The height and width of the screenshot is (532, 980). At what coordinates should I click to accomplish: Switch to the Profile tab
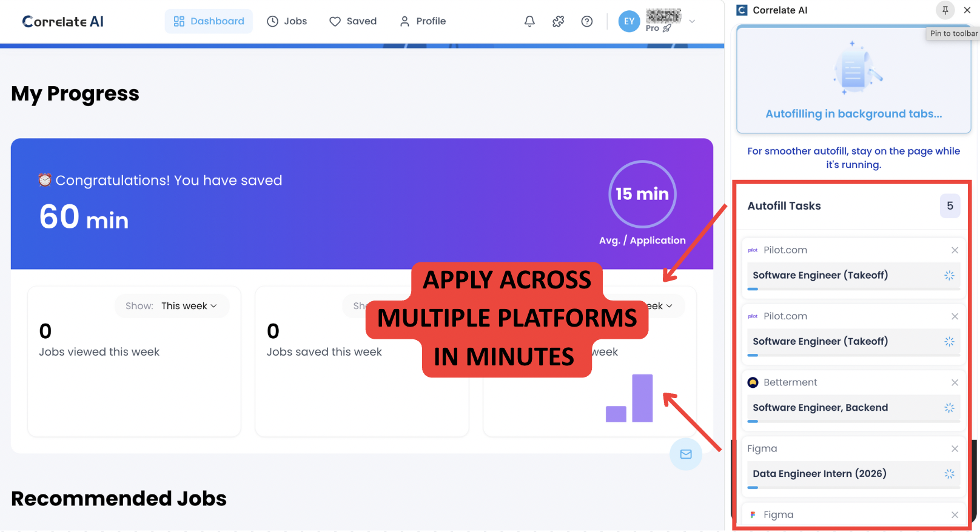click(423, 21)
